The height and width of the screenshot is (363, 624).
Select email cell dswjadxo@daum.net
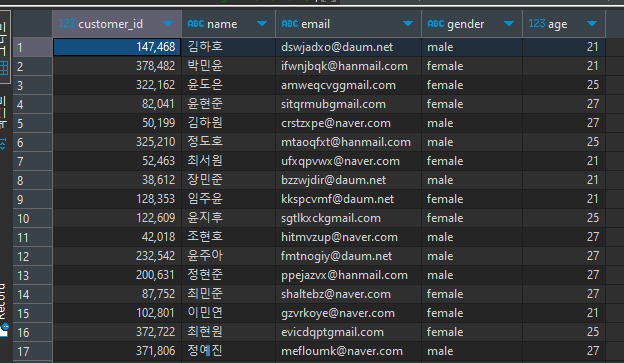click(x=349, y=47)
